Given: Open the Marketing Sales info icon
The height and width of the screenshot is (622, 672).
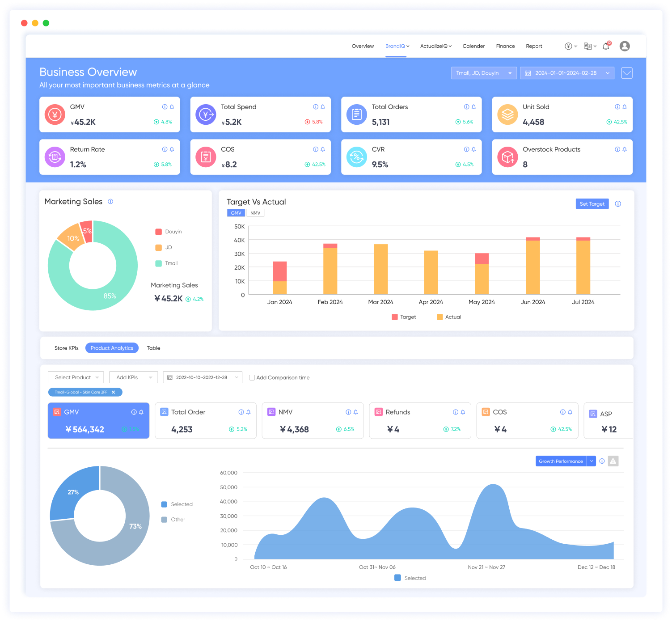Looking at the screenshot, I should (110, 202).
